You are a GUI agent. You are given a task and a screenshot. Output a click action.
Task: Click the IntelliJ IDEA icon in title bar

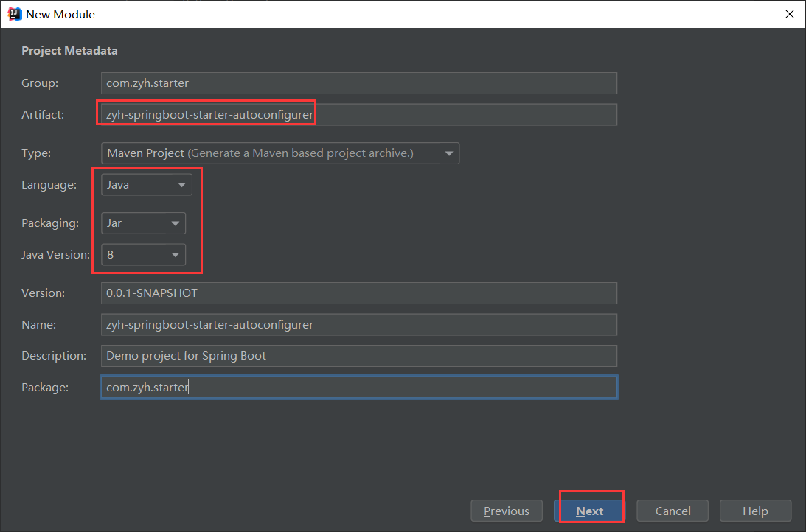pos(14,14)
